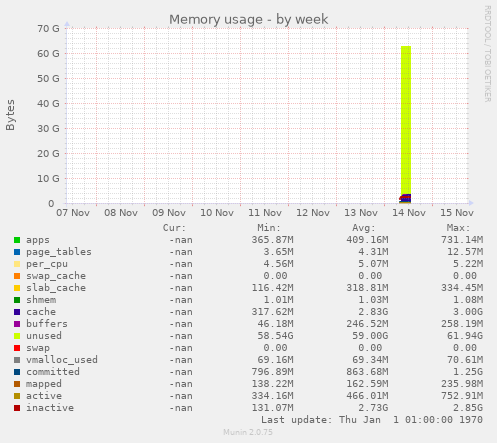Click the '11 Nov' x-axis label
Screen dimensions: 497x443
pyautogui.click(x=265, y=213)
